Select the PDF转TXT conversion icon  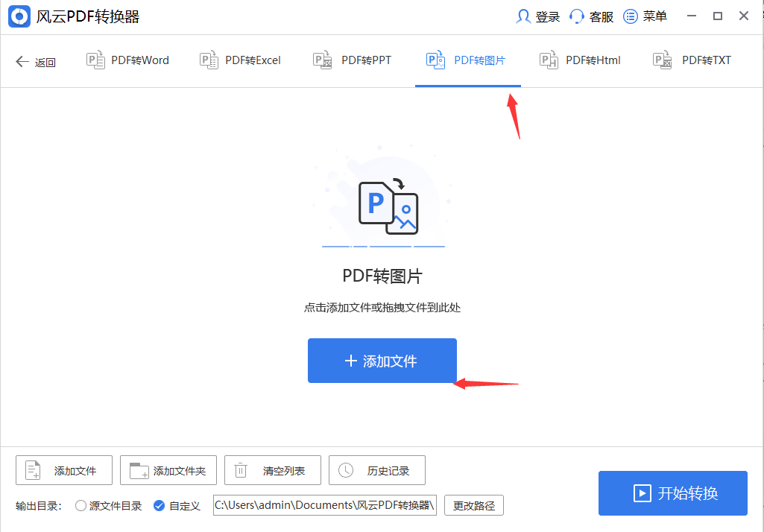coord(662,60)
